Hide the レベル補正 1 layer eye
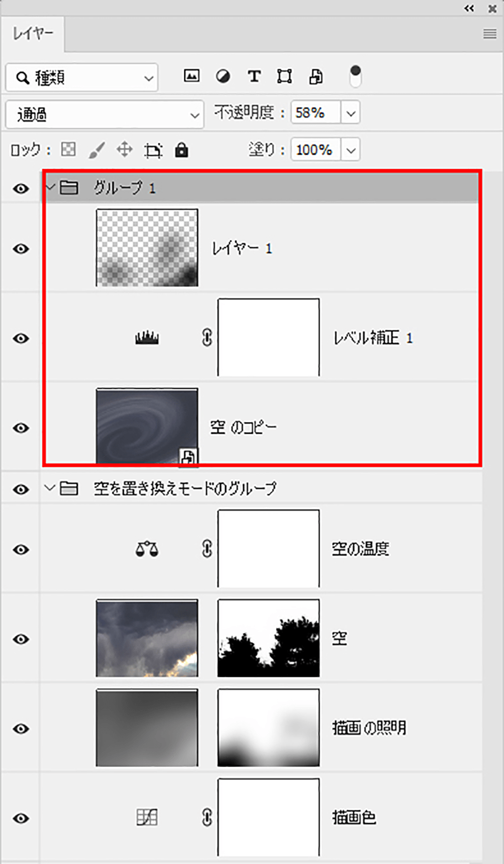 click(21, 338)
